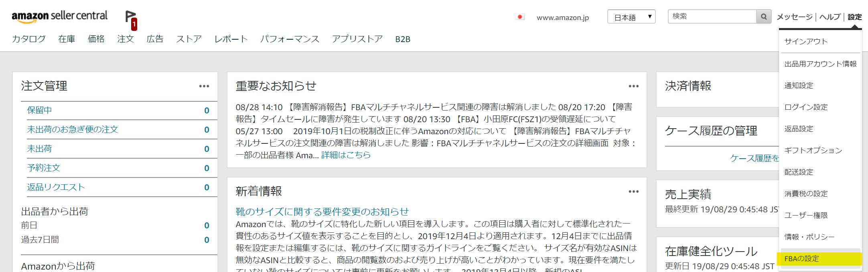Open the 注文管理 widget options menu
The image size is (868, 272).
(x=204, y=86)
